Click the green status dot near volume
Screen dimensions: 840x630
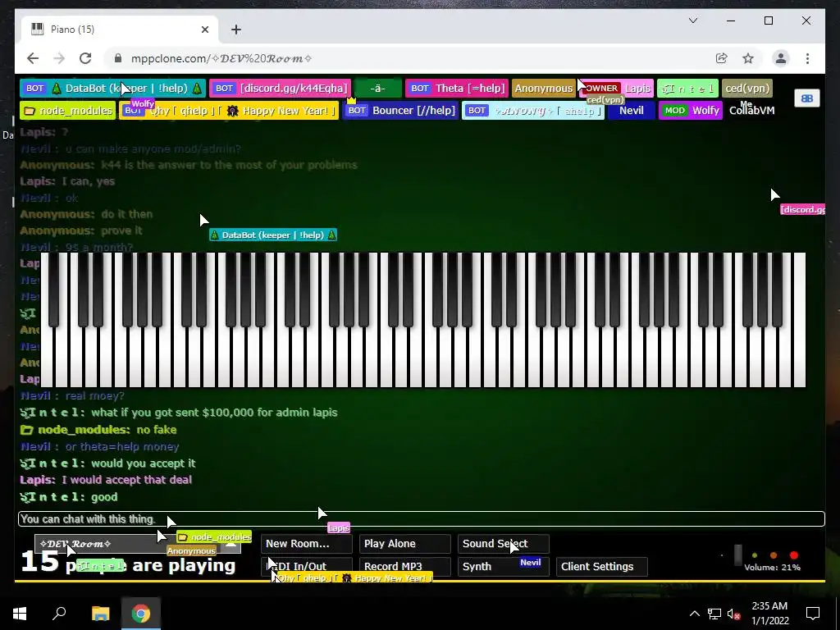[x=755, y=555]
